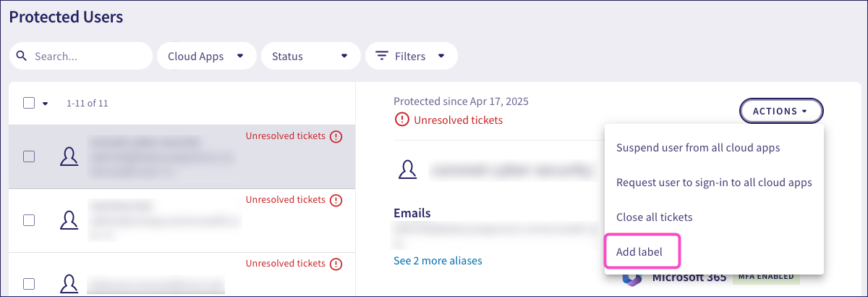Click the search magnifier icon
Viewport: 868px width, 297px height.
(22, 56)
